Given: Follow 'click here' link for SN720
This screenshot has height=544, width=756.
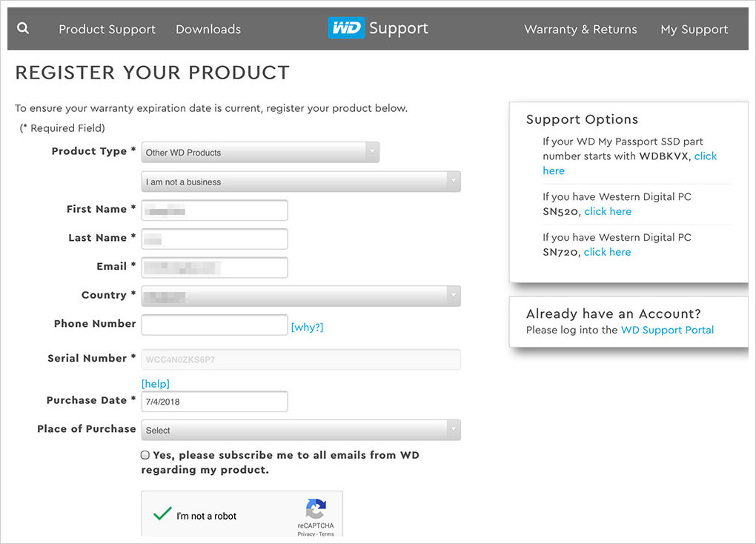Looking at the screenshot, I should [x=607, y=252].
